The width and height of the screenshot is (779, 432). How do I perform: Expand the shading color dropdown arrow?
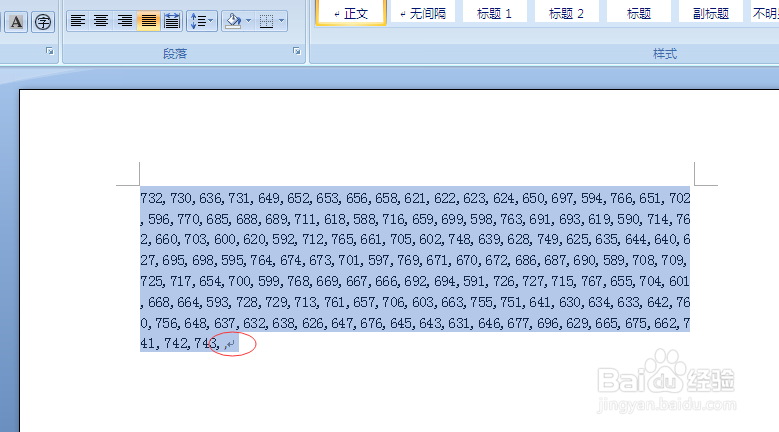tap(248, 21)
